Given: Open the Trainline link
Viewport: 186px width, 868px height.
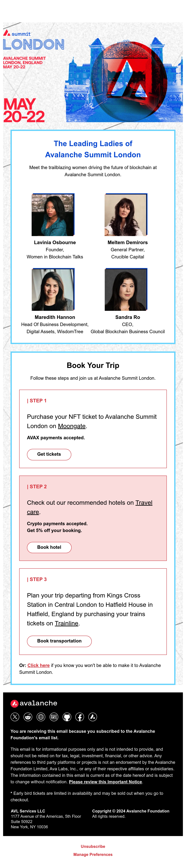Looking at the screenshot, I should [66, 623].
